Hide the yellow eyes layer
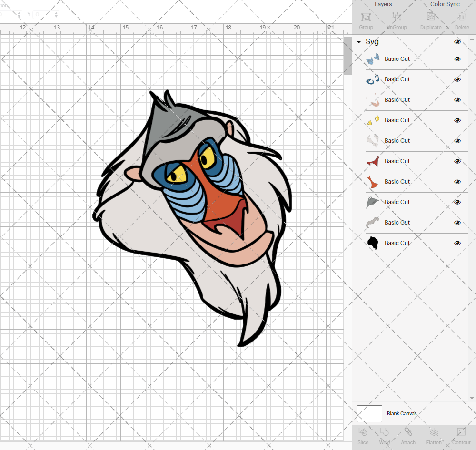Image resolution: width=476 pixels, height=450 pixels. coord(457,120)
